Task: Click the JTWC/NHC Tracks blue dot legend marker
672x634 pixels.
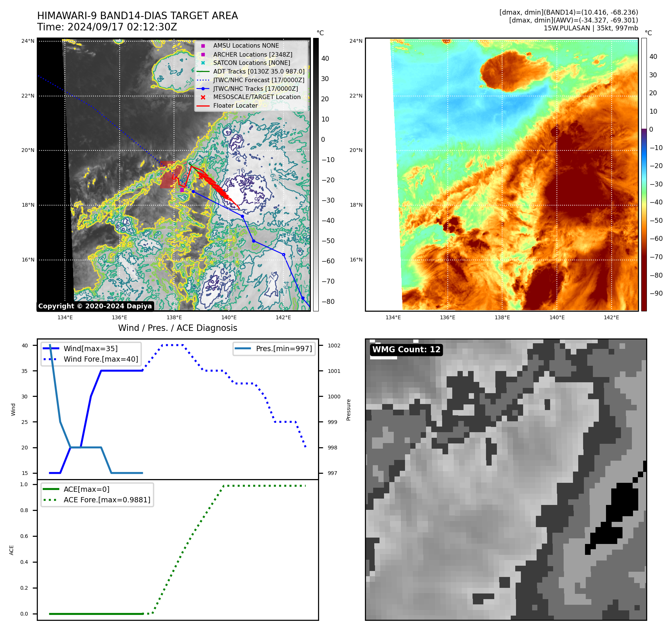Action: click(203, 89)
